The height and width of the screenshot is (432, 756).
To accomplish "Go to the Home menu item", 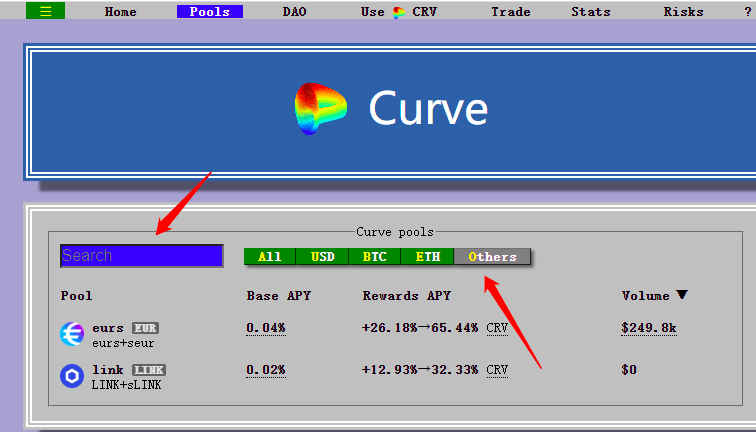I will tap(121, 12).
